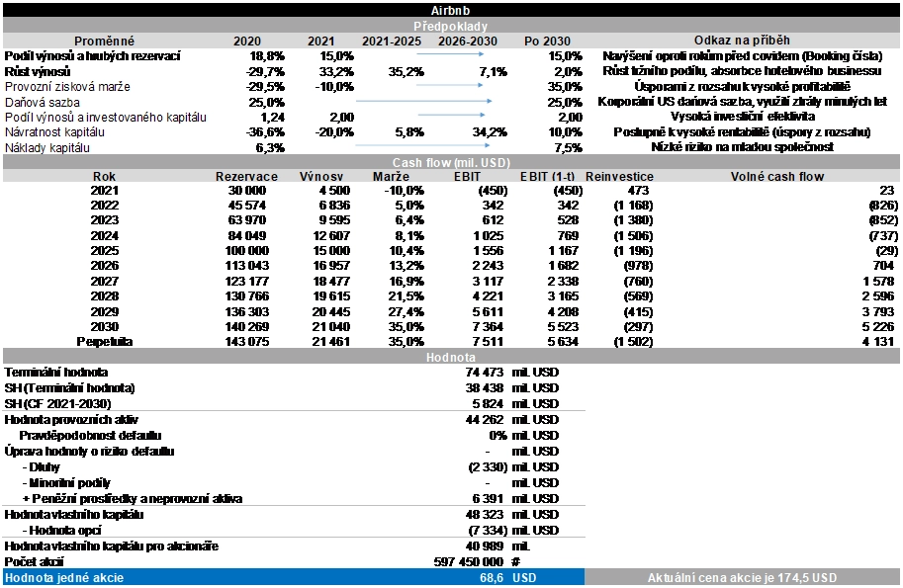Click the EBIT (1-t) column header
This screenshot has height=588, width=903.
549,177
